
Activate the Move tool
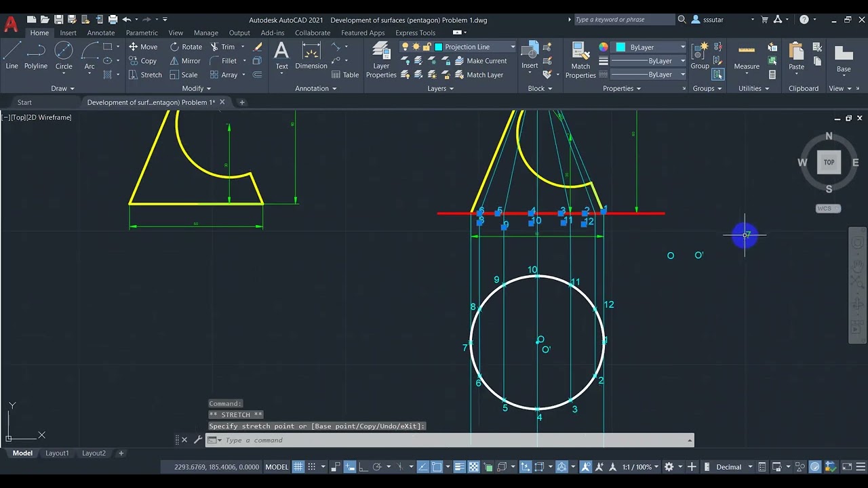(143, 47)
